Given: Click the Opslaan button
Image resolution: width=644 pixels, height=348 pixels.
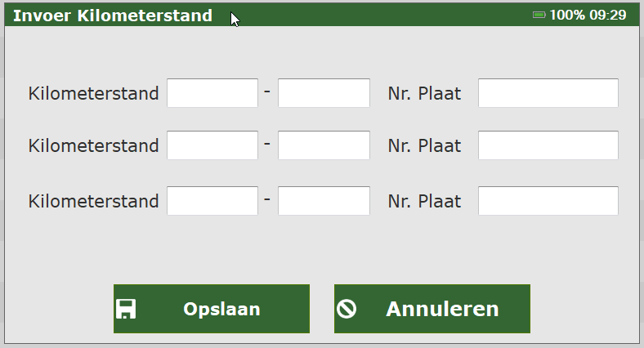Looking at the screenshot, I should coord(212,309).
